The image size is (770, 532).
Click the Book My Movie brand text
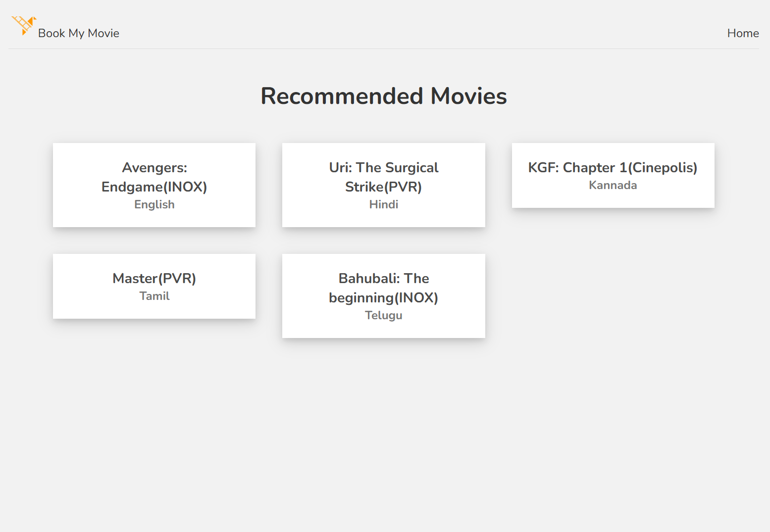[79, 33]
